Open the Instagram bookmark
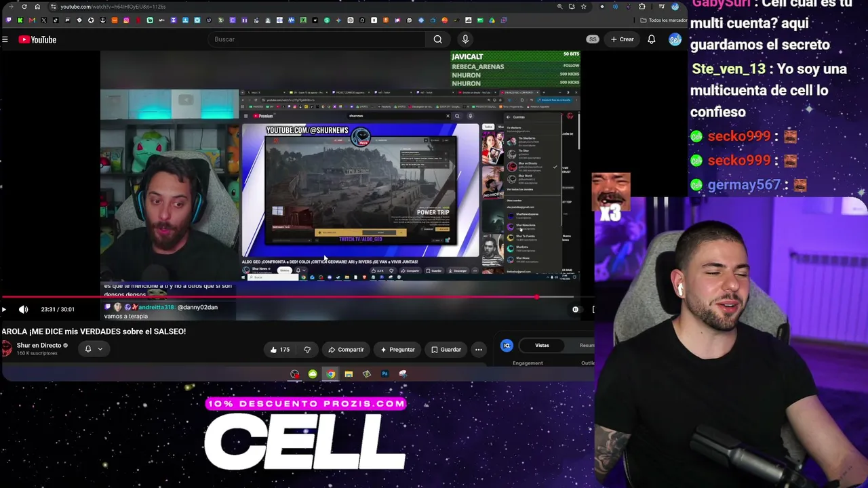 (126, 20)
